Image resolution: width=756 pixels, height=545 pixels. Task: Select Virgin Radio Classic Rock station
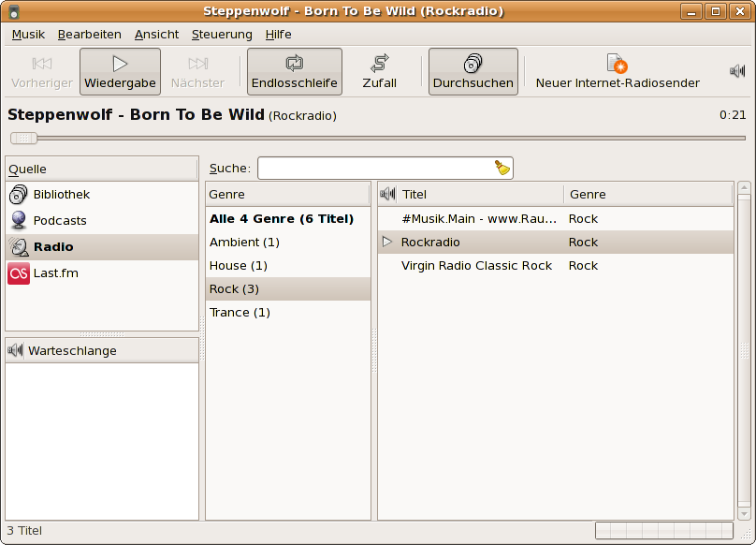(476, 266)
